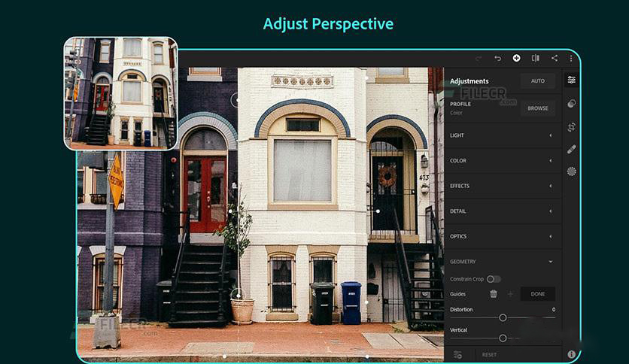Click the info icon at bottom right
The width and height of the screenshot is (629, 364).
(571, 354)
